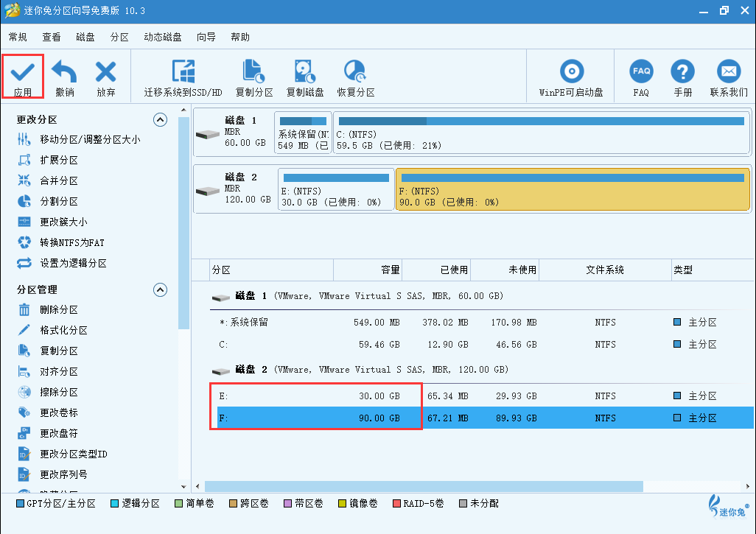
Task: Select the F: (NTFS) yellow block on disk map
Action: click(573, 189)
